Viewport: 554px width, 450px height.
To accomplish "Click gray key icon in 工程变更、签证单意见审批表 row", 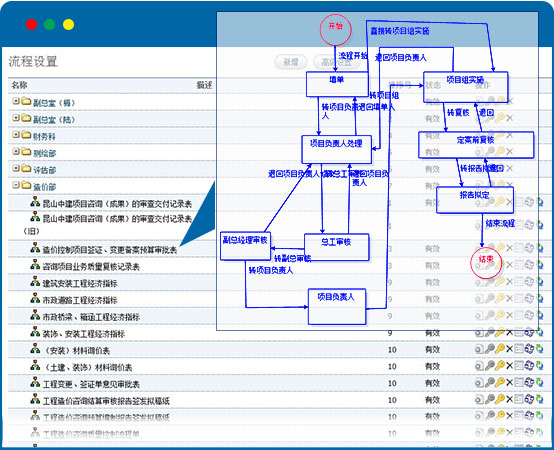I will click(x=489, y=383).
